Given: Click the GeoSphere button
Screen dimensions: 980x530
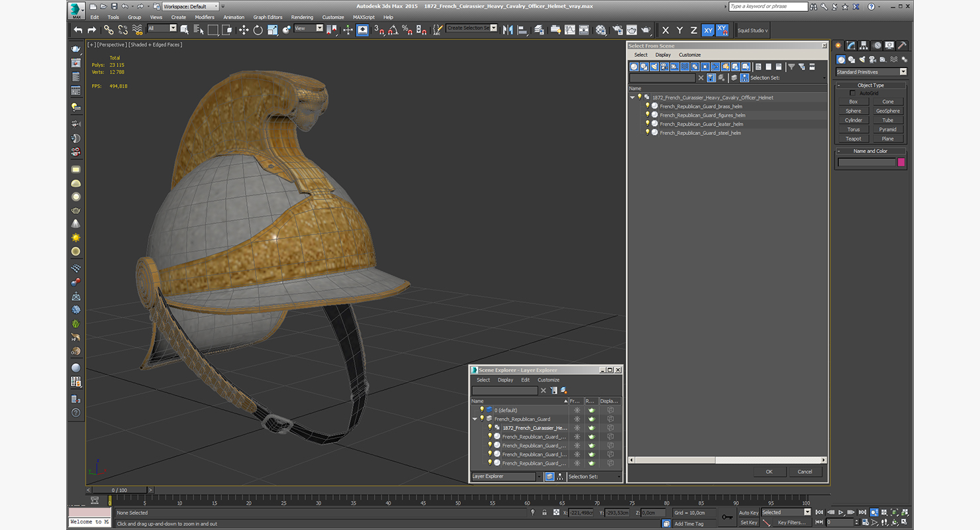Looking at the screenshot, I should click(888, 111).
